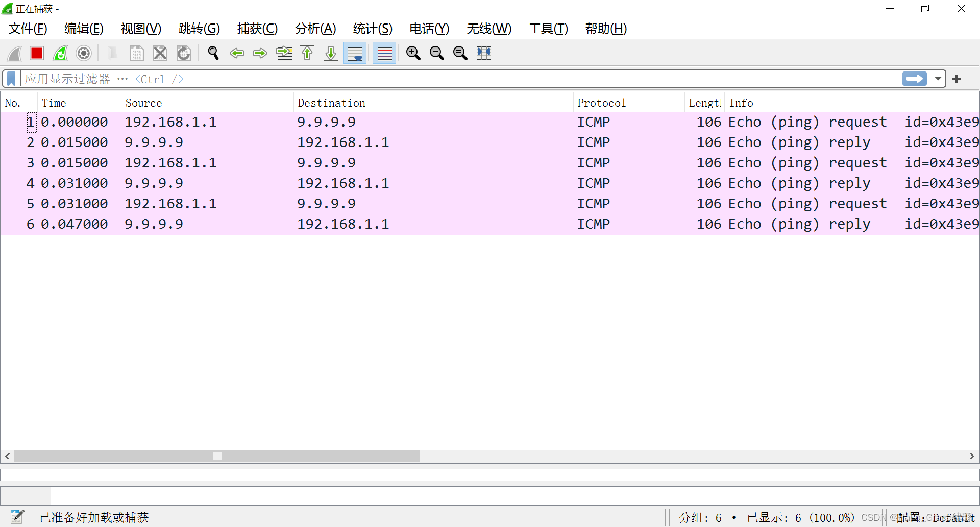Open display filter history dropdown
The height and width of the screenshot is (527, 980).
pyautogui.click(x=938, y=79)
